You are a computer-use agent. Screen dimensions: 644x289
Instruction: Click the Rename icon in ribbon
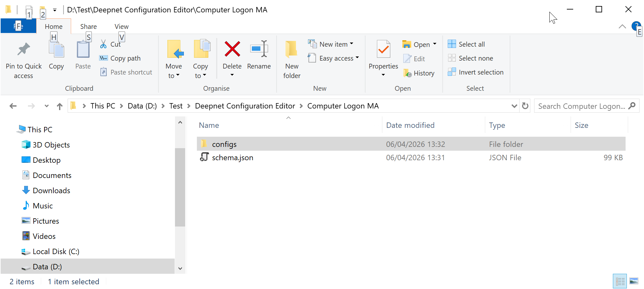pos(259,49)
